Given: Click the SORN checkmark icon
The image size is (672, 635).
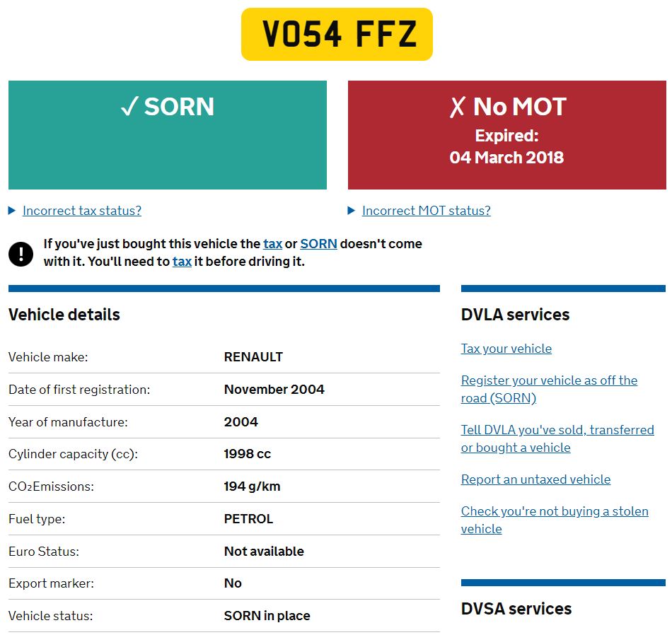Looking at the screenshot, I should point(129,107).
